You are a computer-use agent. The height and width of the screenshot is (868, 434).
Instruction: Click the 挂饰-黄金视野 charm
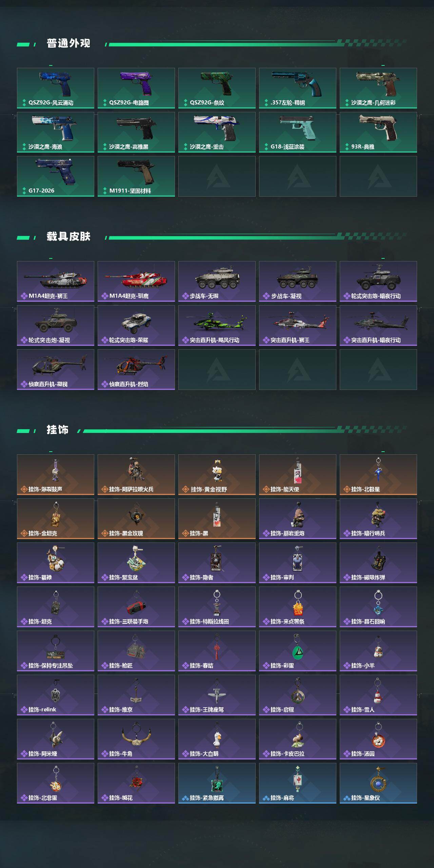[217, 475]
